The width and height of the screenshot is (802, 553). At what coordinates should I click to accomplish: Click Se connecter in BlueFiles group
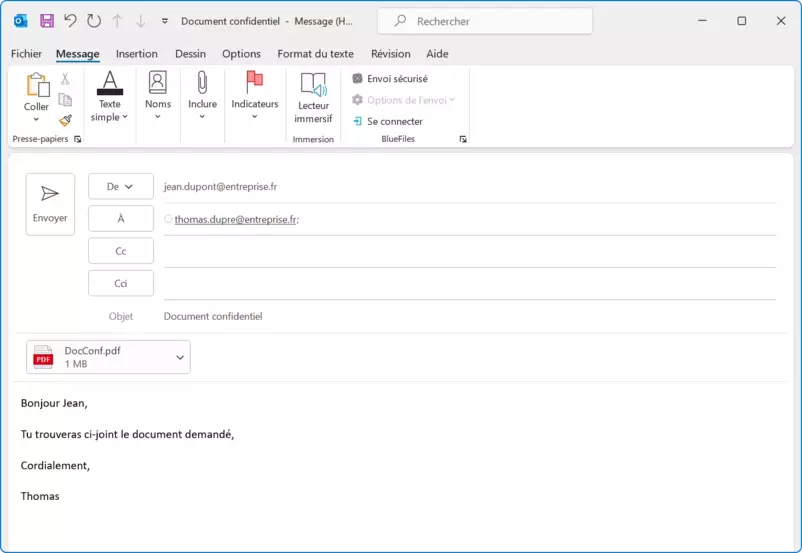388,122
